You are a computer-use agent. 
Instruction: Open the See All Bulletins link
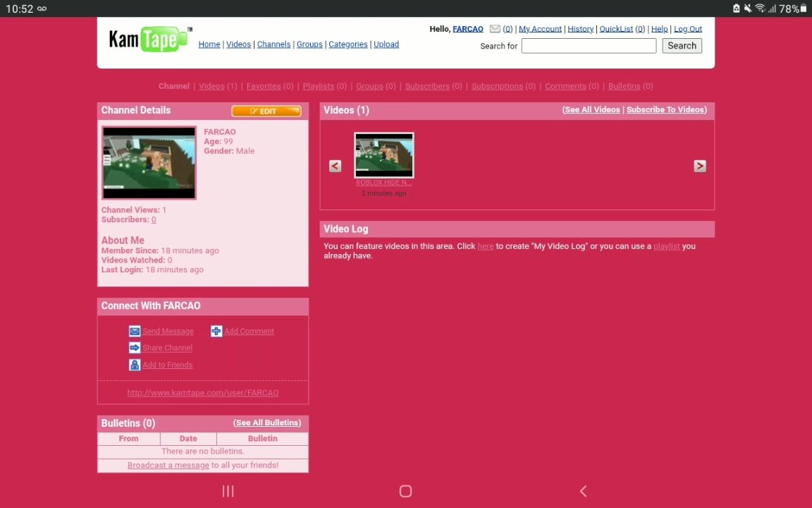click(x=267, y=423)
